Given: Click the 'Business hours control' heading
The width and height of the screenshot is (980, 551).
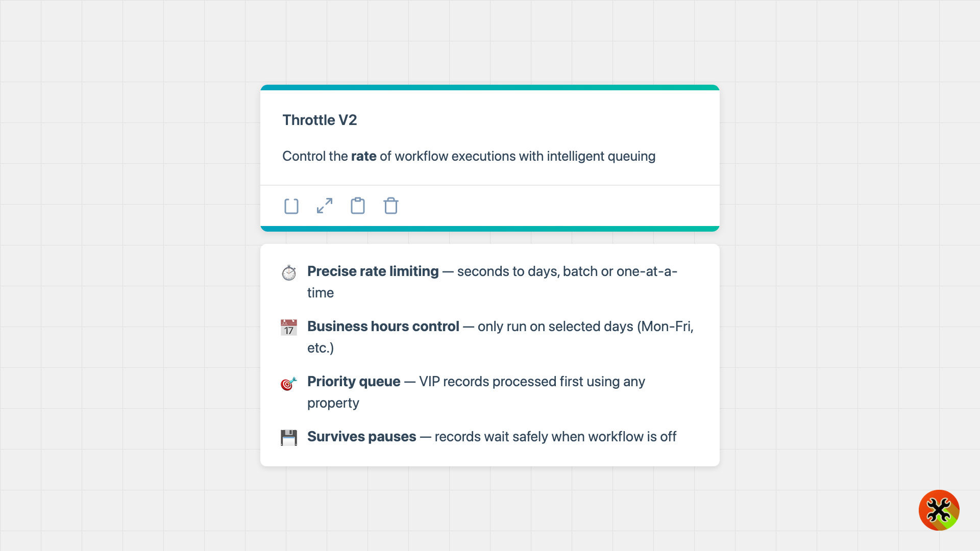Looking at the screenshot, I should click(383, 327).
